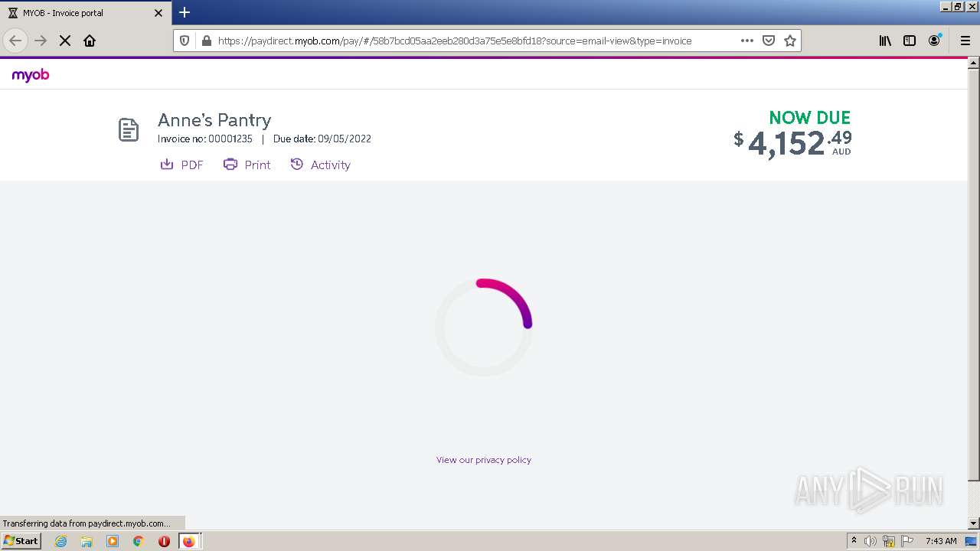Launch Opera from taskbar
Viewport: 980px width, 551px height.
click(164, 541)
